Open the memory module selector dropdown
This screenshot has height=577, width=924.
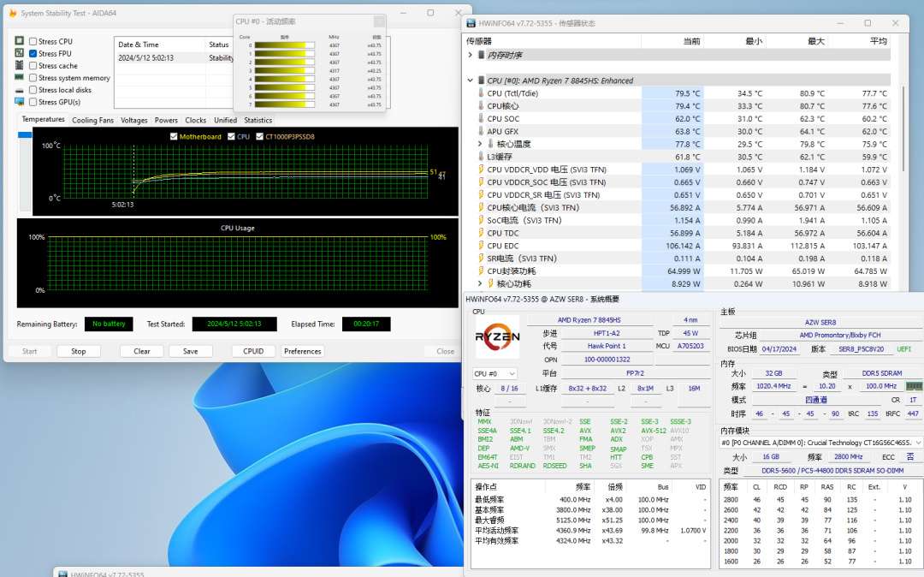click(x=820, y=443)
